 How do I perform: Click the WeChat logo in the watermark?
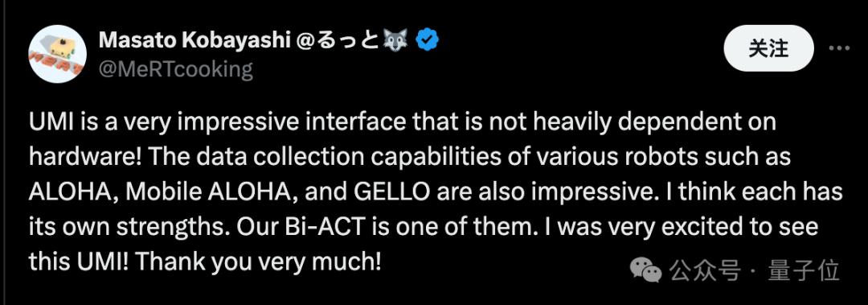click(646, 270)
